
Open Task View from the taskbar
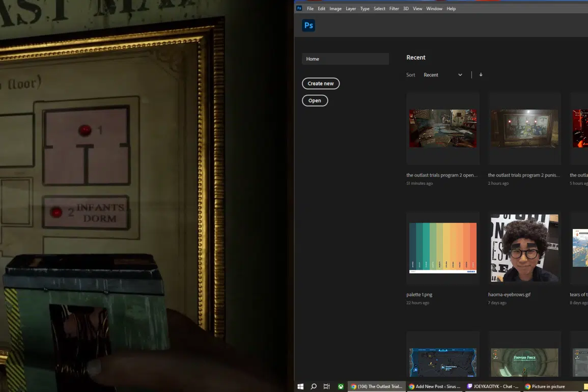(327, 386)
